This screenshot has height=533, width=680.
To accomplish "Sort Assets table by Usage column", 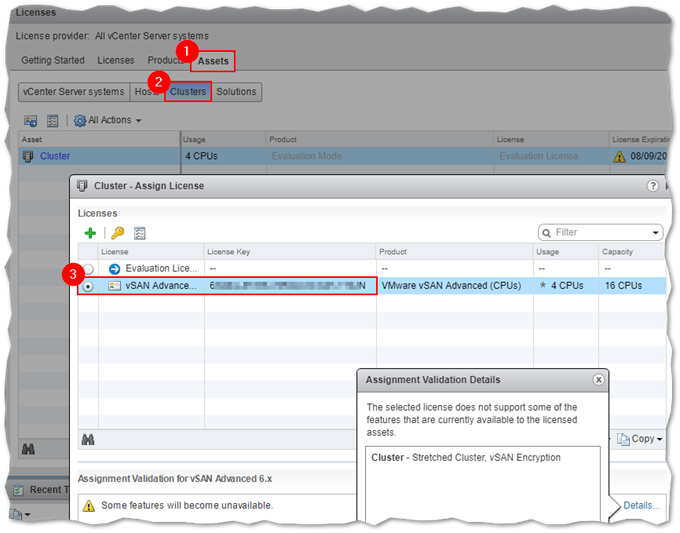I will [223, 140].
